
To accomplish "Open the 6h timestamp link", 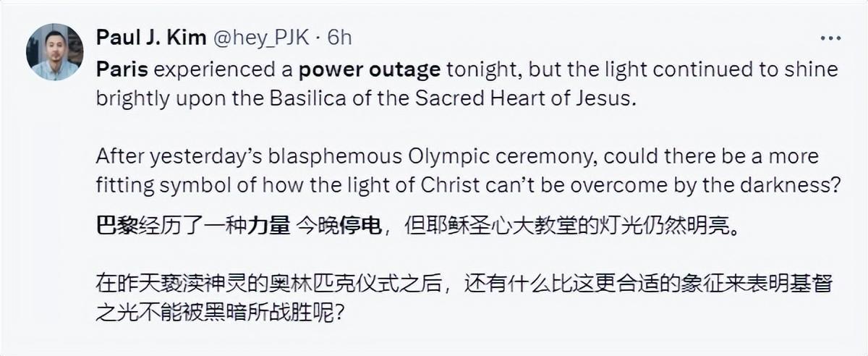I will click(x=339, y=38).
